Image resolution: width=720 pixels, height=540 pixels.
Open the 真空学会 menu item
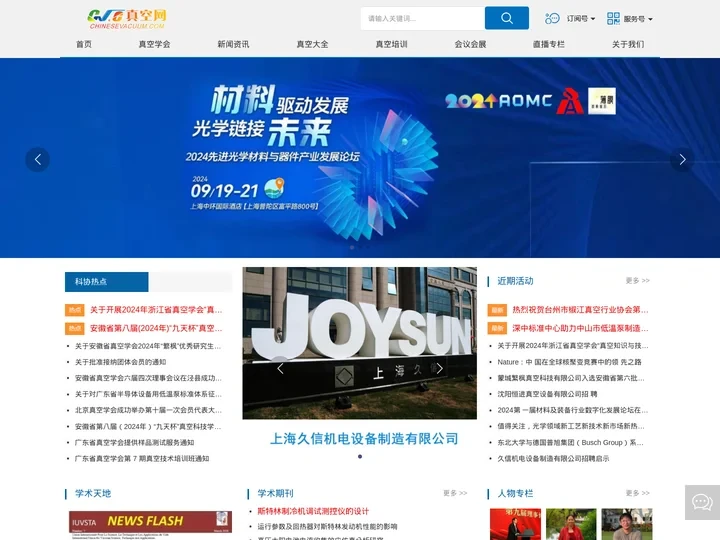tap(154, 44)
